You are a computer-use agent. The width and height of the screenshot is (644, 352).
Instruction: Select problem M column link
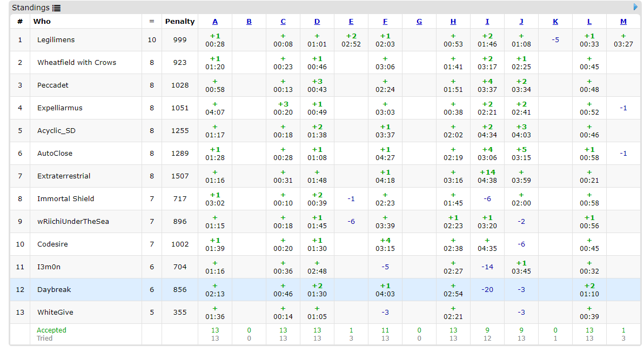coord(623,22)
